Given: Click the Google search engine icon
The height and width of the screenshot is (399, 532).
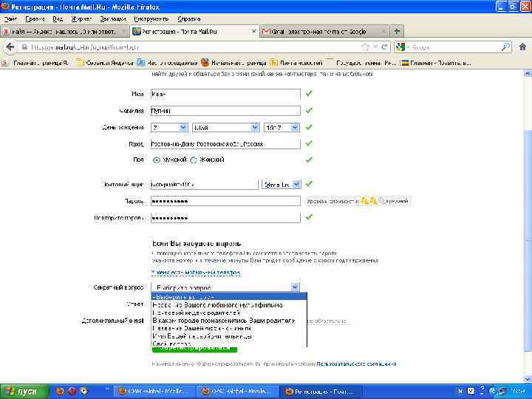Looking at the screenshot, I should tap(400, 47).
